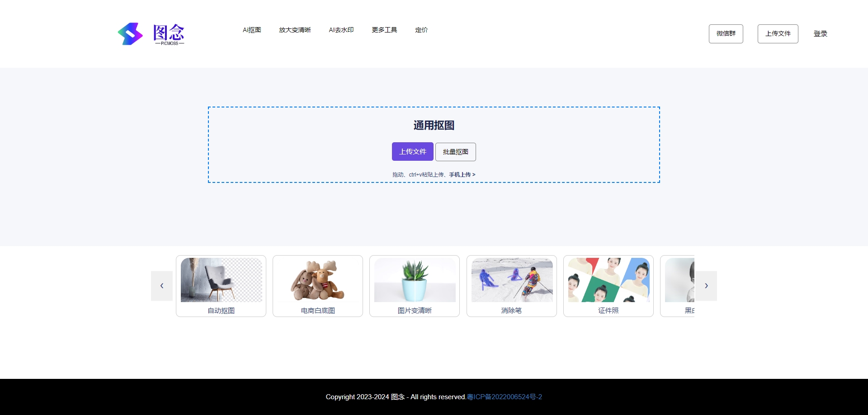Go to the 定价 pricing page
868x415 pixels.
pos(421,30)
